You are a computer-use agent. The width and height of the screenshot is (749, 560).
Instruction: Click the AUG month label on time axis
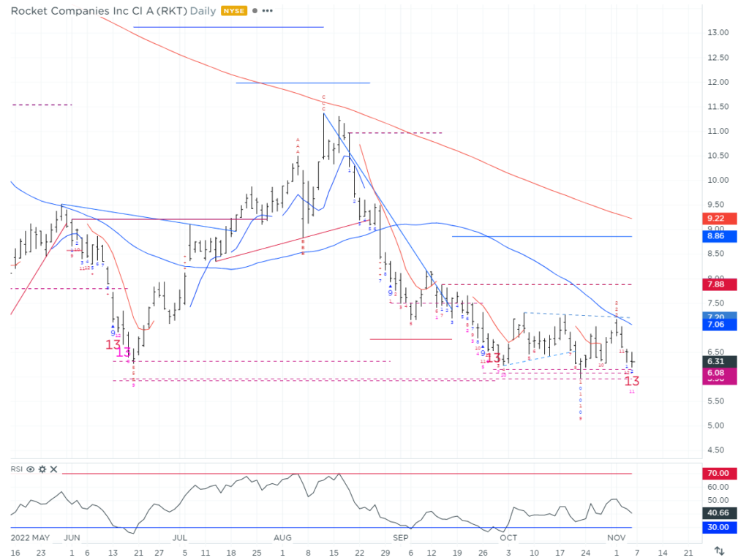[282, 537]
